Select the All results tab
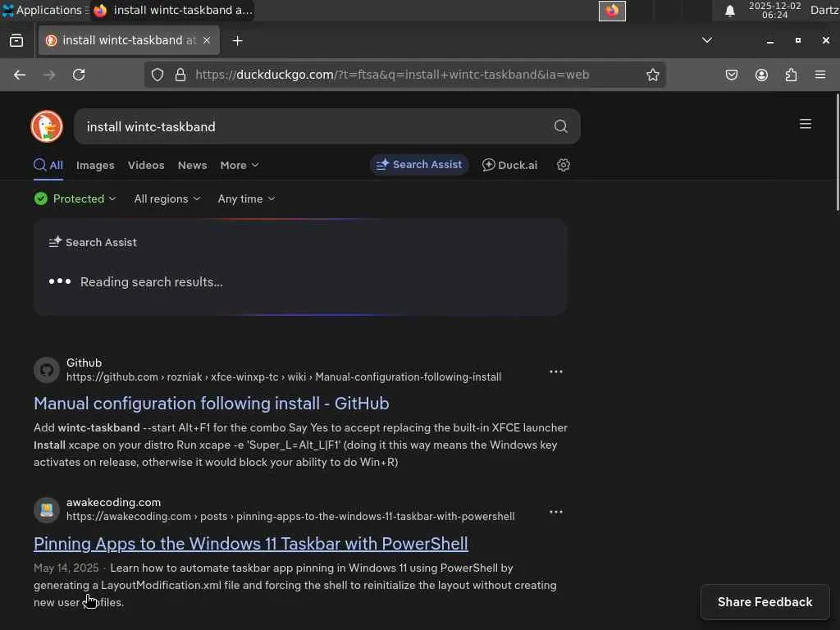Screen dimensions: 840x630 48,166
